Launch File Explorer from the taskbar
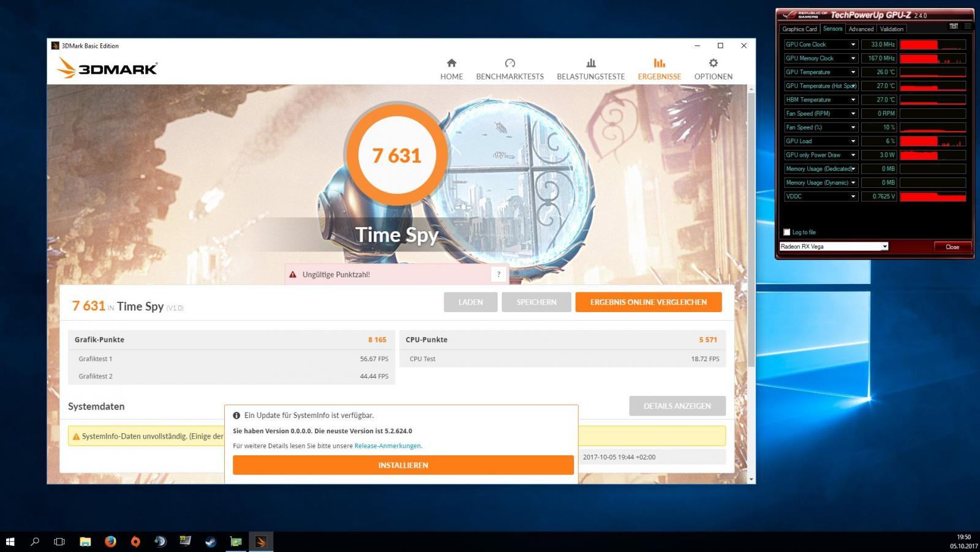The image size is (980, 552). tap(85, 542)
